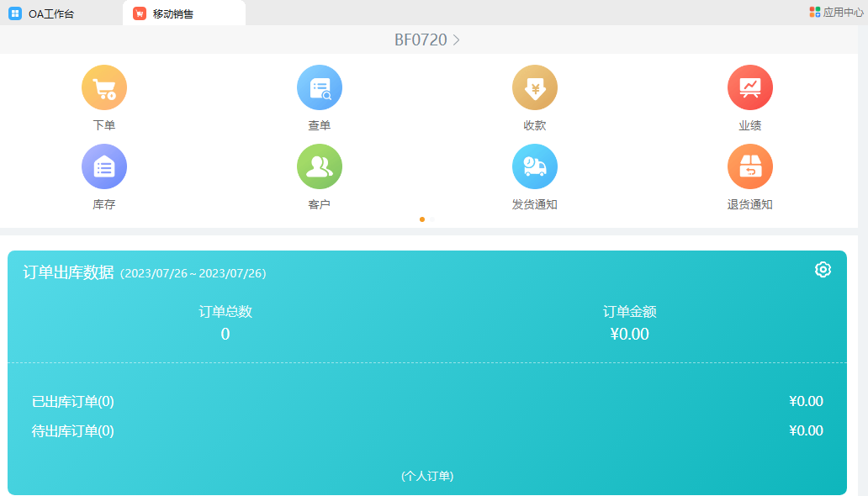Click the 订单总数 order count value
The image size is (868, 496).
click(x=225, y=334)
